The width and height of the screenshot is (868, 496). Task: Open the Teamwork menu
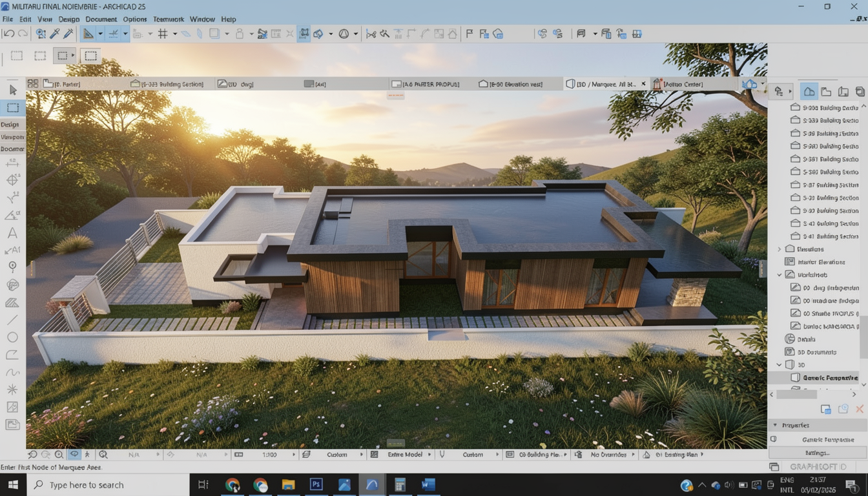point(168,19)
